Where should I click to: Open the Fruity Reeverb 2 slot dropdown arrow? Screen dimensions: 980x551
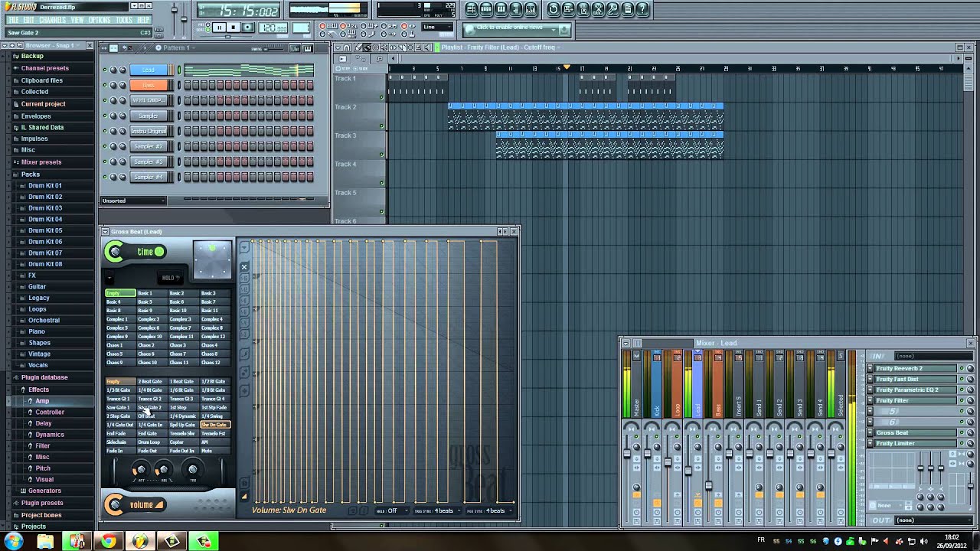(x=871, y=369)
